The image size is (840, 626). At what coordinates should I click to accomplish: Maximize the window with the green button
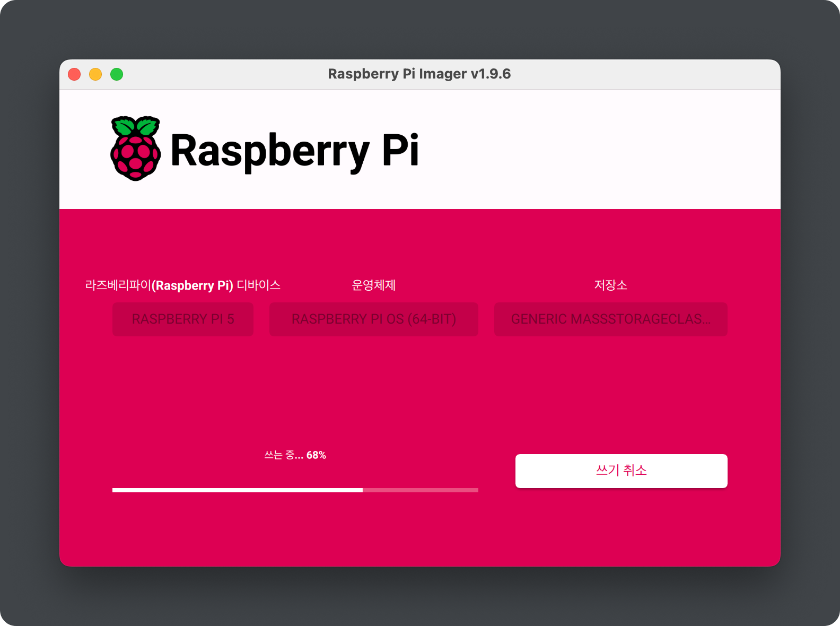coord(117,74)
